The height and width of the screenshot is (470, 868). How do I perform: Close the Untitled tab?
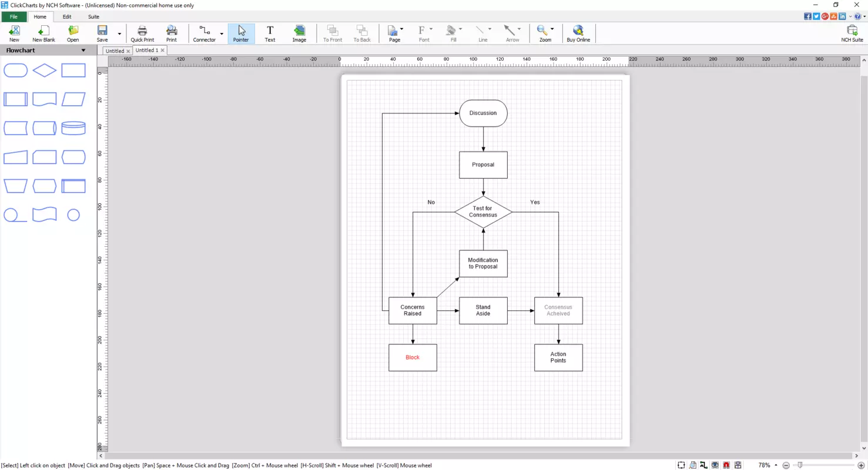coord(128,51)
